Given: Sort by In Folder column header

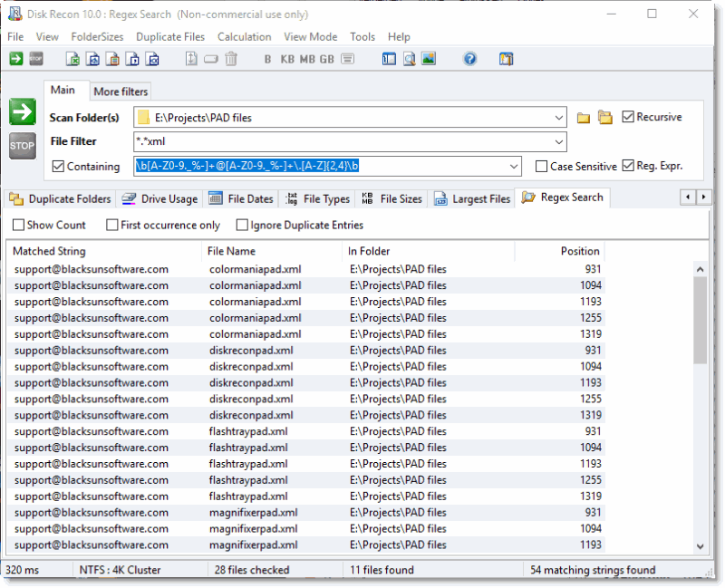Looking at the screenshot, I should (x=429, y=252).
